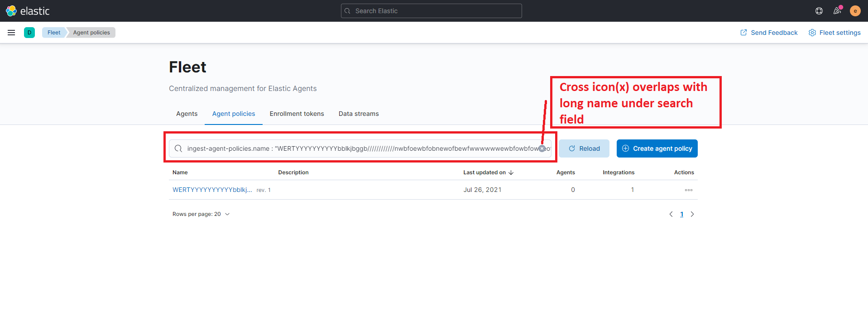The image size is (868, 330).
Task: Click the agents count 0 in the policy row
Action: pyautogui.click(x=573, y=190)
